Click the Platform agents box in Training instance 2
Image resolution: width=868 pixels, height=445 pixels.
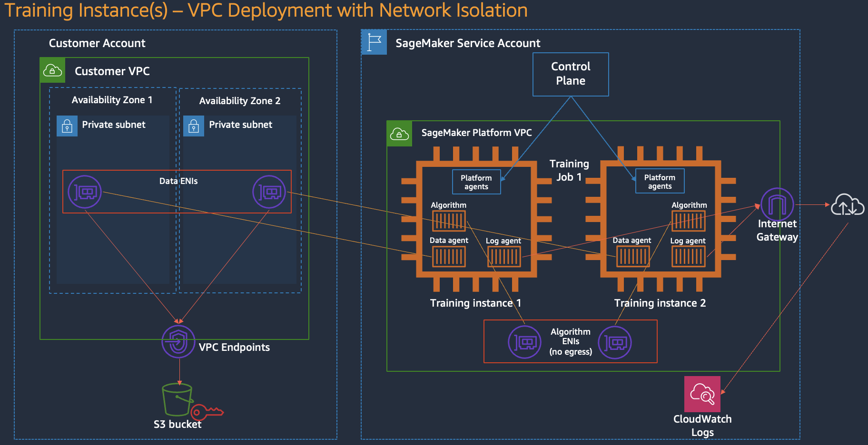coord(660,181)
